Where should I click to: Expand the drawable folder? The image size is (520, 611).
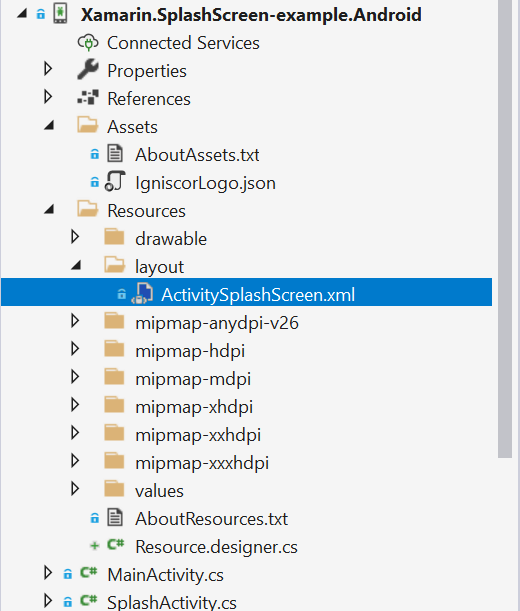(75, 237)
